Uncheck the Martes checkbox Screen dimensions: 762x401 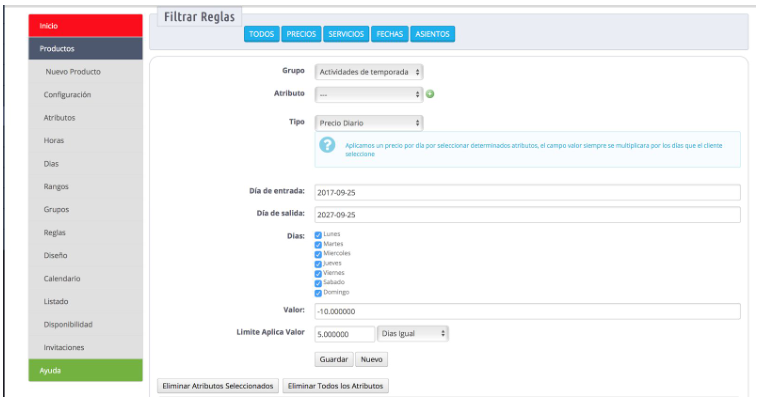tap(318, 244)
